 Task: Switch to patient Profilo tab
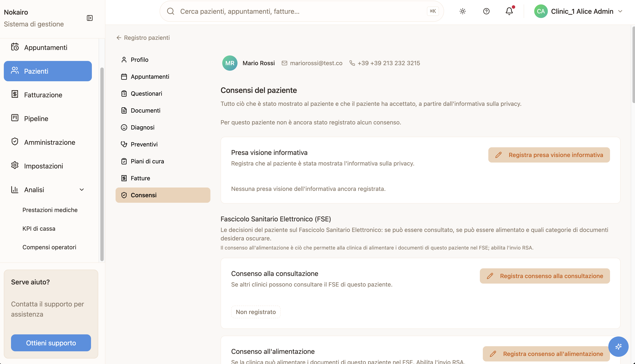[163, 59]
